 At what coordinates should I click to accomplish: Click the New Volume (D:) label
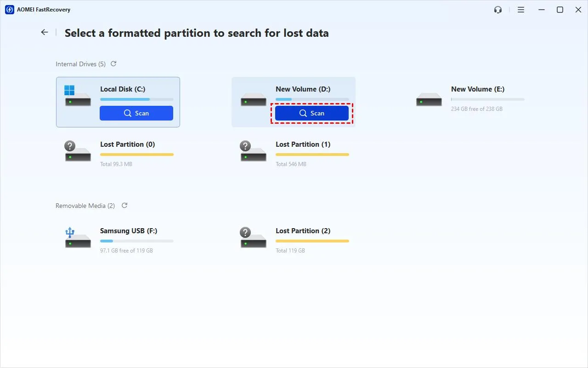tap(303, 89)
